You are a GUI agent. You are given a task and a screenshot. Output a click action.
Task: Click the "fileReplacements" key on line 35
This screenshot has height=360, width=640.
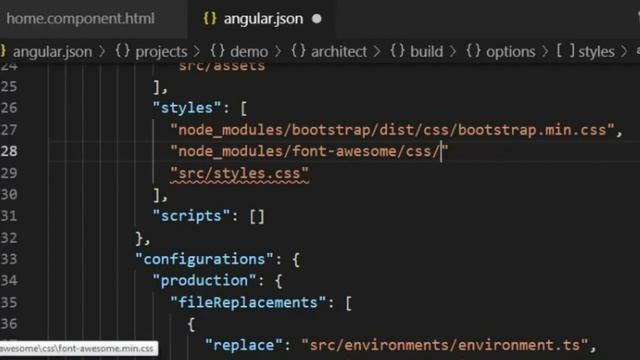(x=248, y=302)
